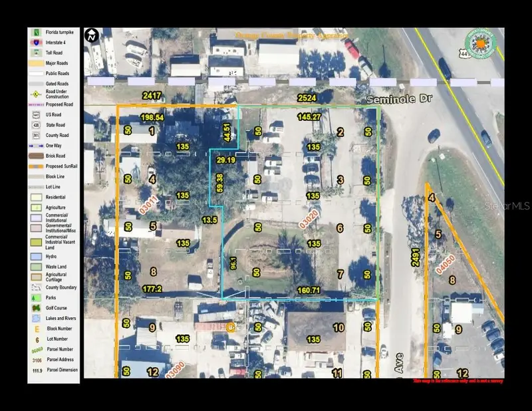The image size is (532, 411).
Task: Click the State Road legend icon
Action: 37,125
